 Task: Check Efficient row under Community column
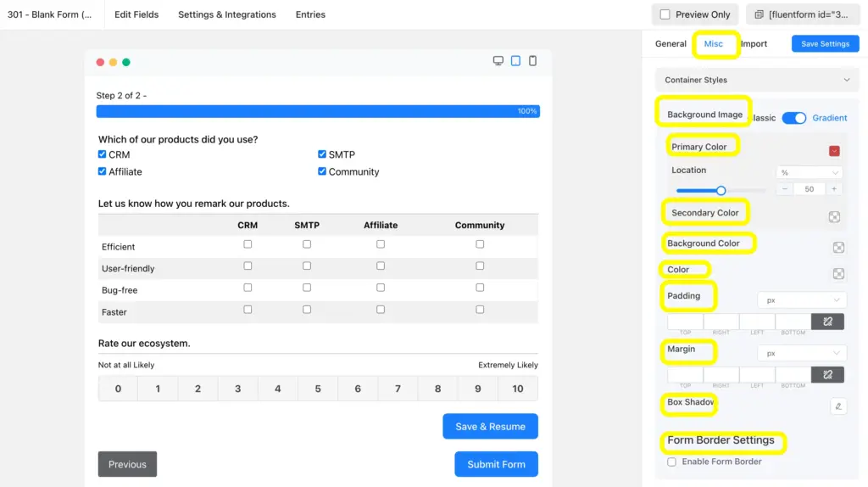point(480,244)
